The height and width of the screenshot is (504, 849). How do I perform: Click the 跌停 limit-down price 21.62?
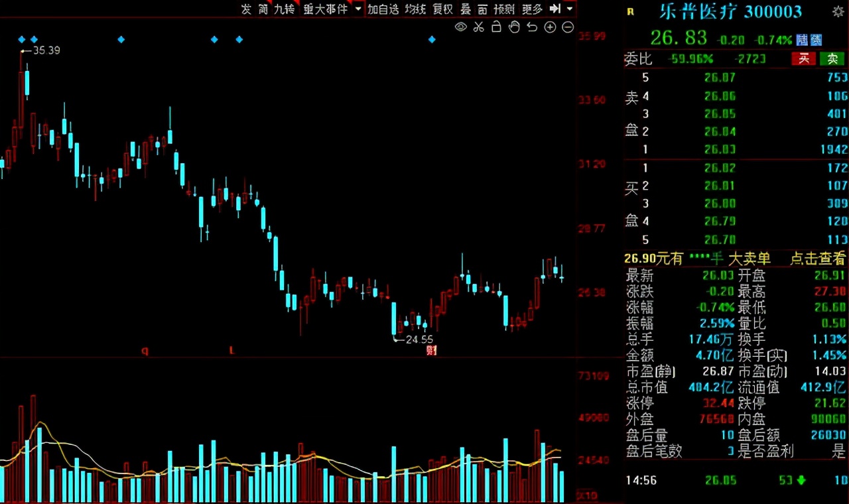pos(830,403)
